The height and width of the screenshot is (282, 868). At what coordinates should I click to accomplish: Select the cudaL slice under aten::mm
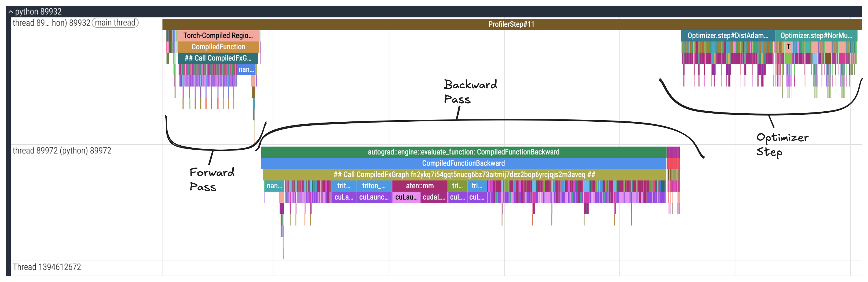pos(434,197)
